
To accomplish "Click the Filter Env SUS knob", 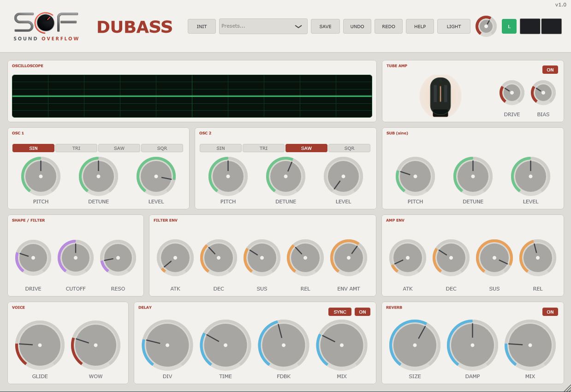I will tap(262, 258).
